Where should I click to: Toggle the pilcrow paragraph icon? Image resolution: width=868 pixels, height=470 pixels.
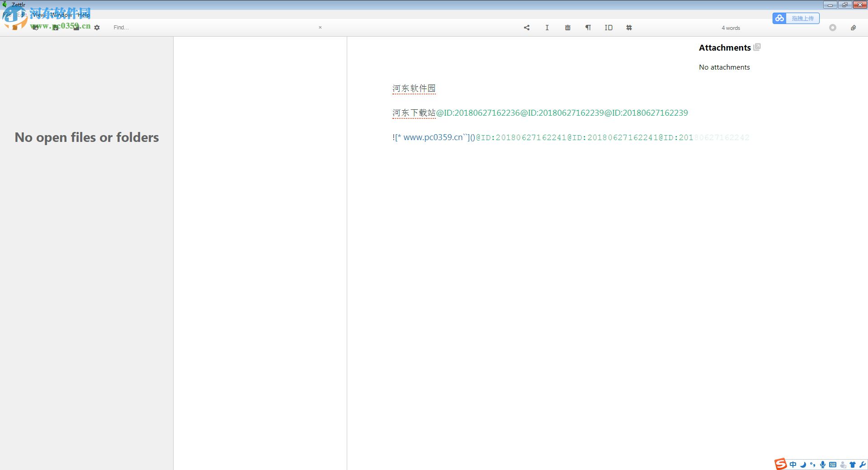click(x=588, y=28)
